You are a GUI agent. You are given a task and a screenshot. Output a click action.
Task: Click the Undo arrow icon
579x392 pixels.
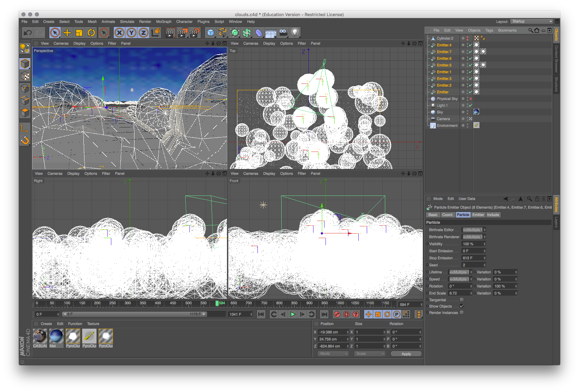click(28, 33)
